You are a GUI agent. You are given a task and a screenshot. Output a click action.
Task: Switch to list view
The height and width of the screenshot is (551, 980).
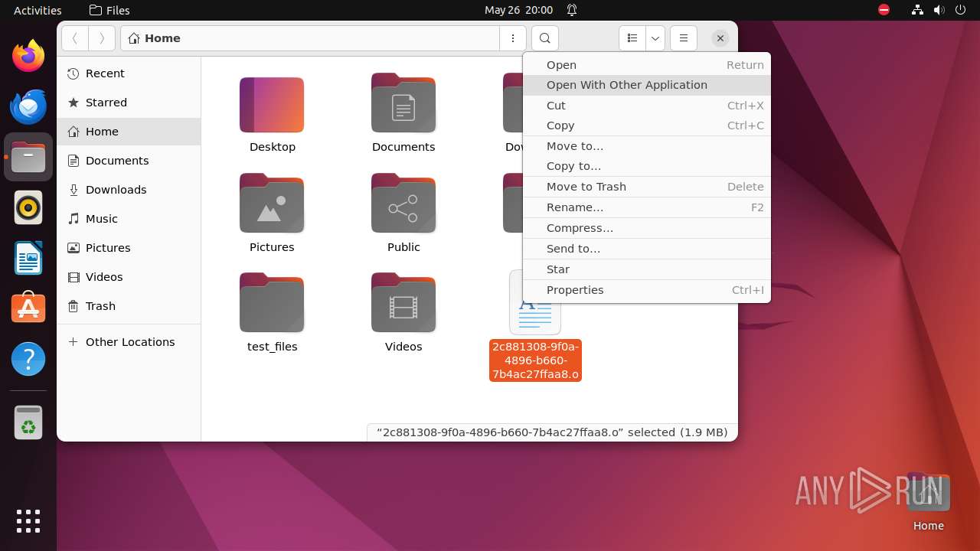(632, 38)
